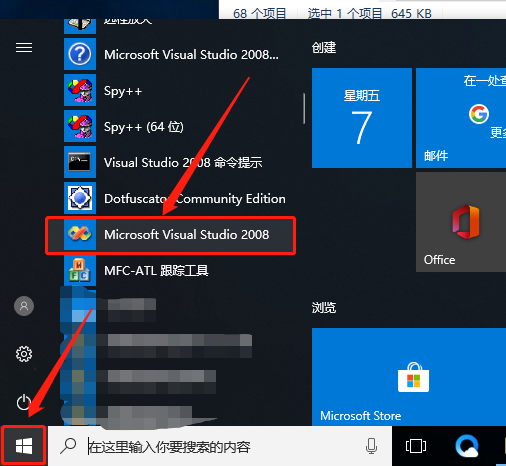Click the Microsoft Visual Studio 2008 documentation help icon
The image size is (506, 466).
click(x=80, y=54)
